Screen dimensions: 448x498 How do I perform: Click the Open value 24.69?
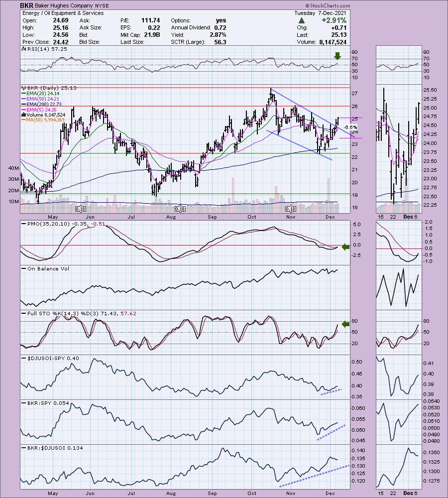(x=60, y=20)
